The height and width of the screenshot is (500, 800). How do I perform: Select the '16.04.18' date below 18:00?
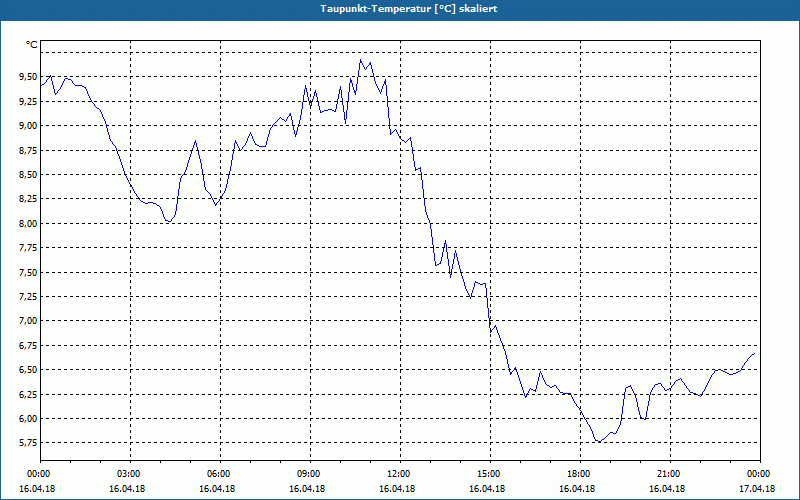pos(577,488)
